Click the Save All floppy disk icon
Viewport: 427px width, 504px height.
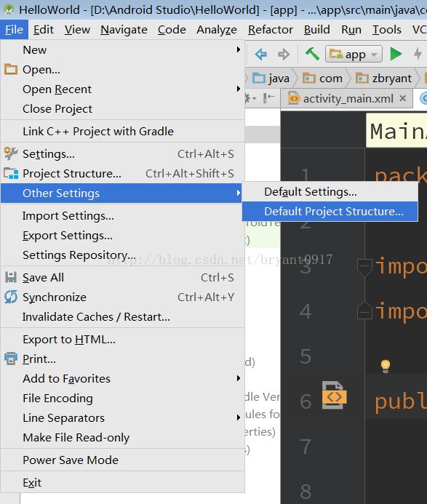11,277
